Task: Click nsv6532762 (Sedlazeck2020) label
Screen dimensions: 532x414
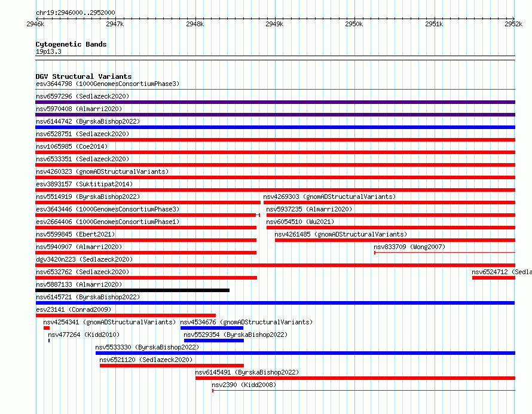Action: click(82, 272)
